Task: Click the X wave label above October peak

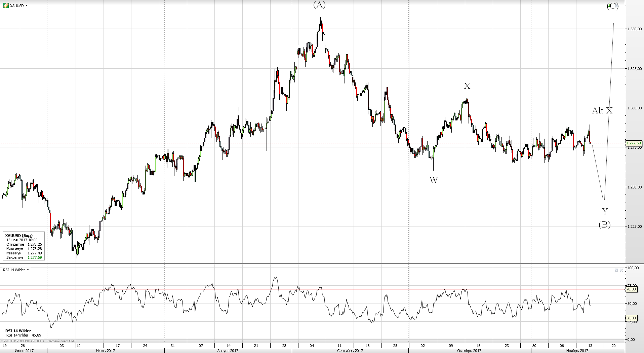Action: point(467,86)
